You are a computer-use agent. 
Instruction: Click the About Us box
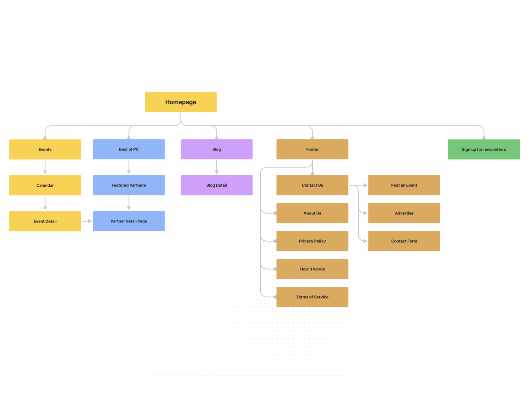(312, 213)
